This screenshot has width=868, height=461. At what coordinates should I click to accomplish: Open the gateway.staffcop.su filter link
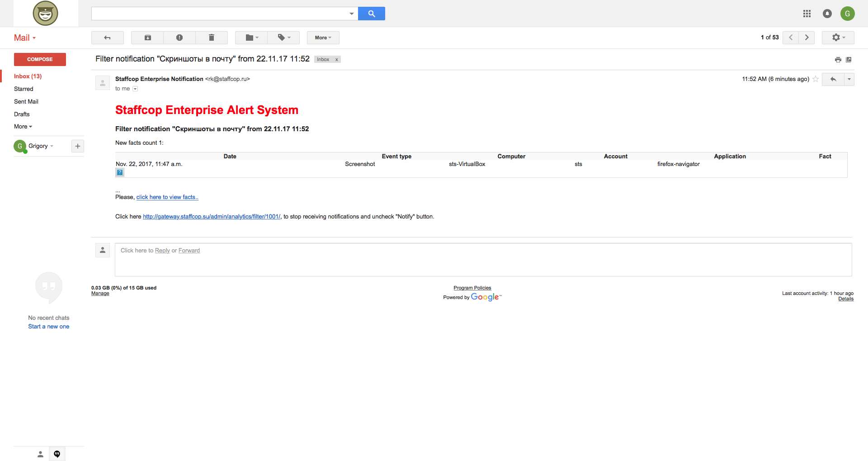click(212, 217)
